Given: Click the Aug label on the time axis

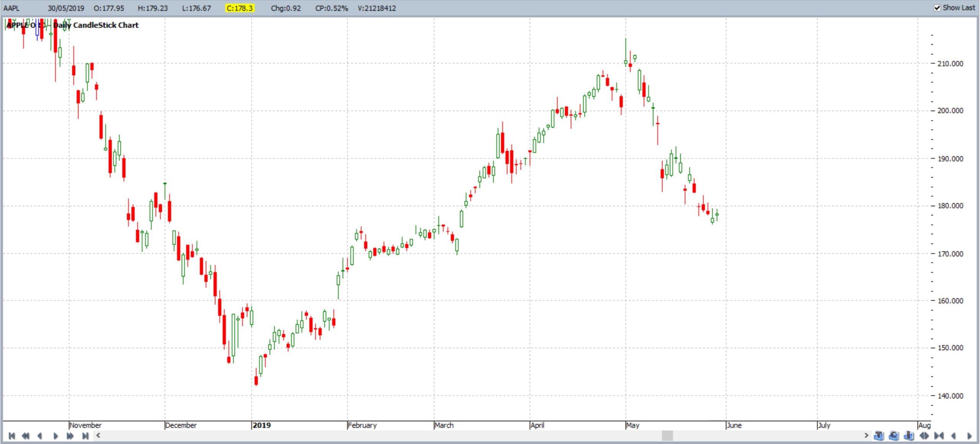Looking at the screenshot, I should 924,425.
